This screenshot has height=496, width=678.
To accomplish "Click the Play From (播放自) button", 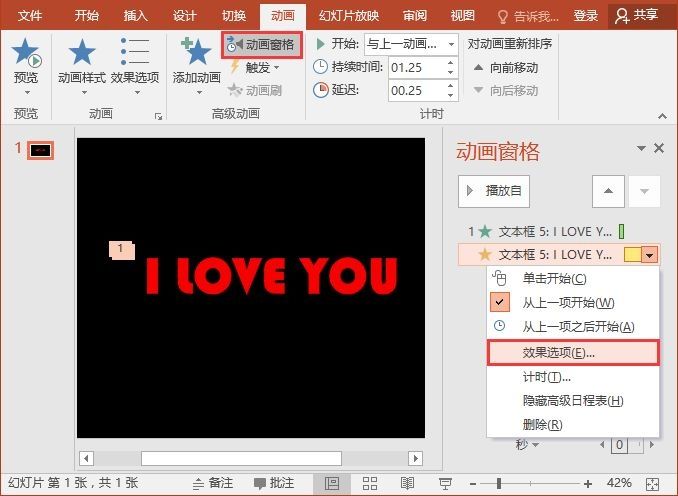I will point(494,191).
